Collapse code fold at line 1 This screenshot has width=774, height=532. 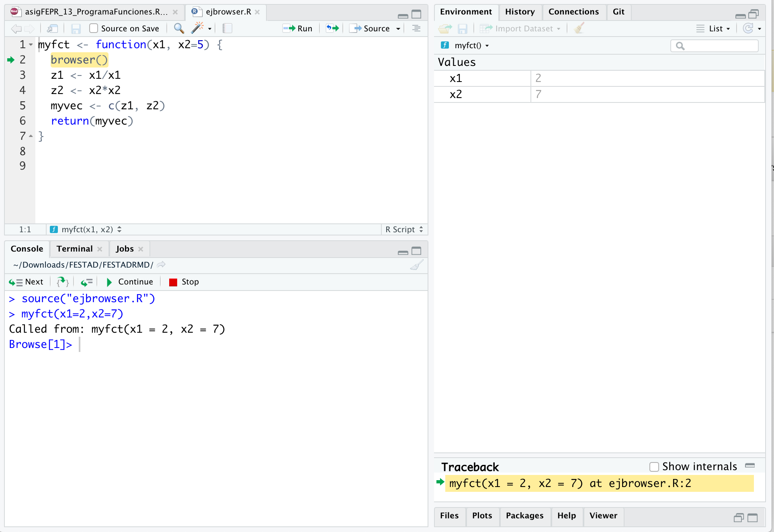click(x=31, y=45)
